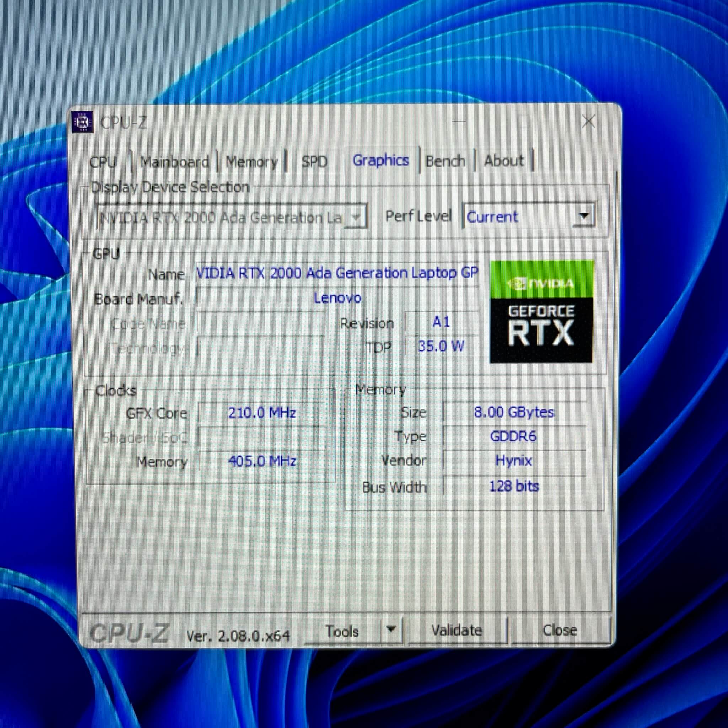
Task: Open the Tools dropdown arrow
Action: (391, 630)
